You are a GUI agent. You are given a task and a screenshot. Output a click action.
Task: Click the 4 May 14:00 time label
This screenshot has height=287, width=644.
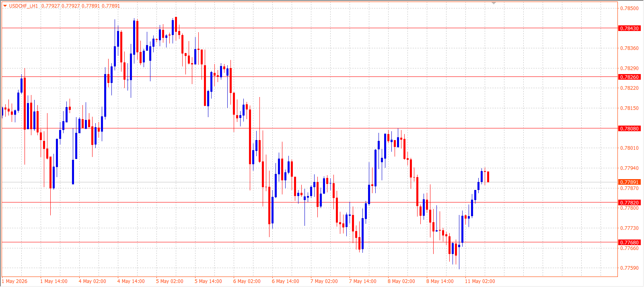click(131, 281)
